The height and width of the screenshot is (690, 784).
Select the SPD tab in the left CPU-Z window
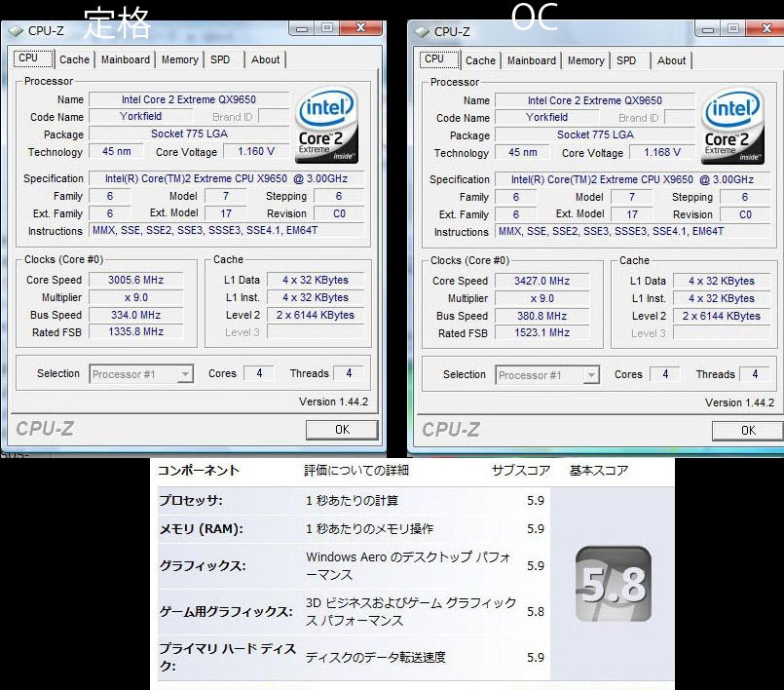pos(220,59)
